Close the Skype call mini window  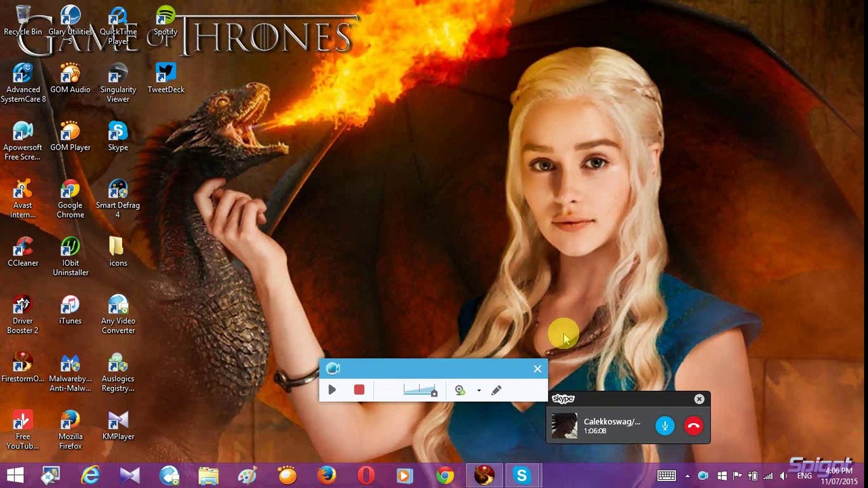(x=699, y=399)
